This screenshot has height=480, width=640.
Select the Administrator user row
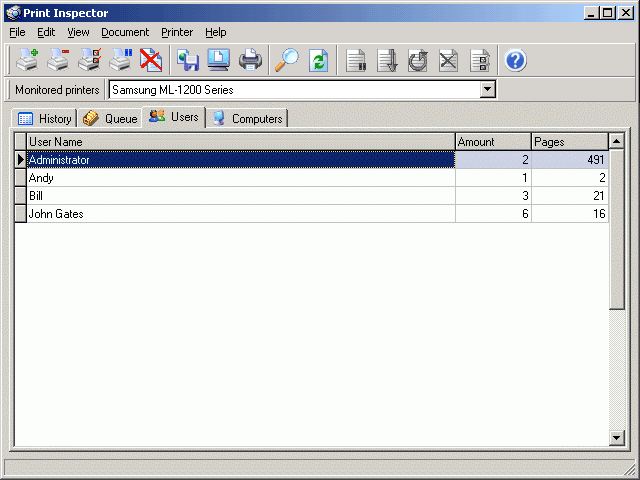[x=312, y=160]
